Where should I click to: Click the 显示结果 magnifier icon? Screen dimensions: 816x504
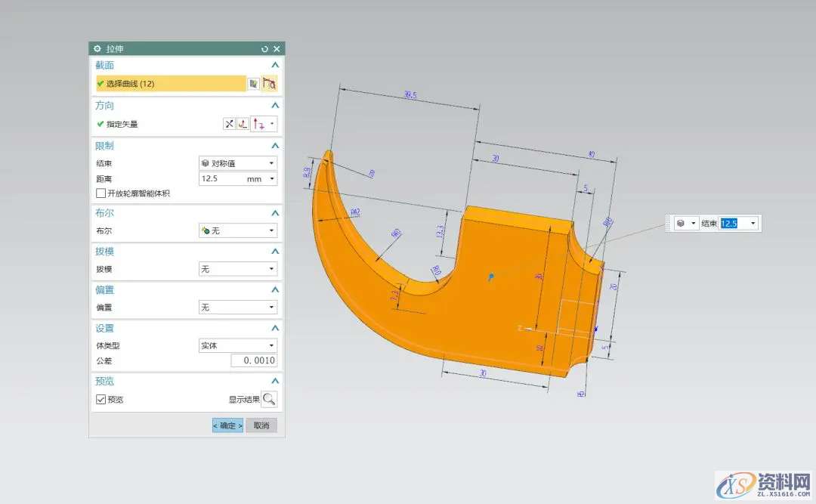pos(269,399)
